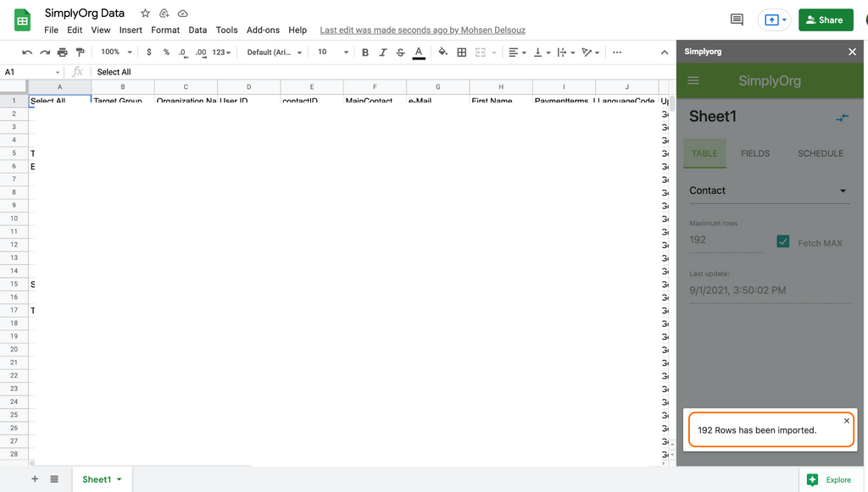Toggle strikethrough formatting
Image resolution: width=868 pixels, height=492 pixels.
pyautogui.click(x=400, y=52)
